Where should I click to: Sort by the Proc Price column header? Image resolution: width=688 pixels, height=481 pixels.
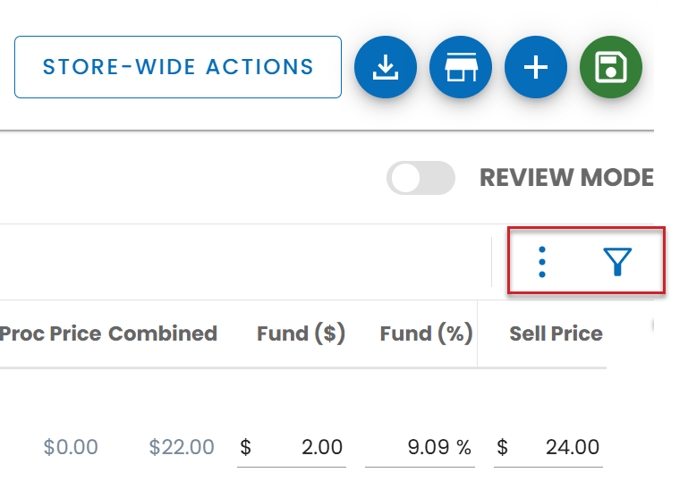[50, 334]
